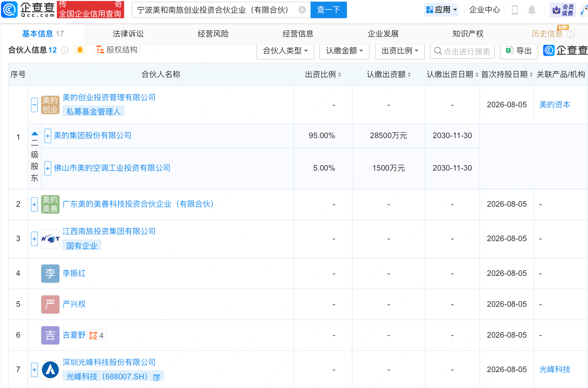
Task: Open the 股权结构 equity structure chart
Action: pyautogui.click(x=117, y=49)
